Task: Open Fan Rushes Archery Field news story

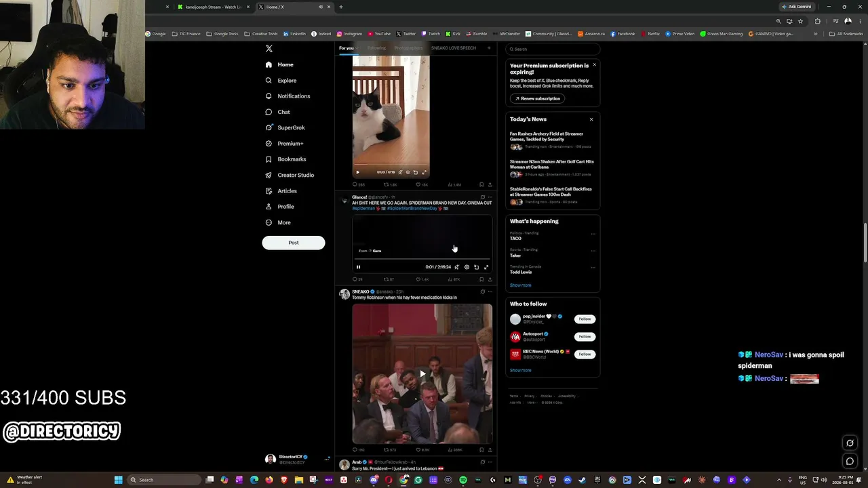Action: (552, 140)
